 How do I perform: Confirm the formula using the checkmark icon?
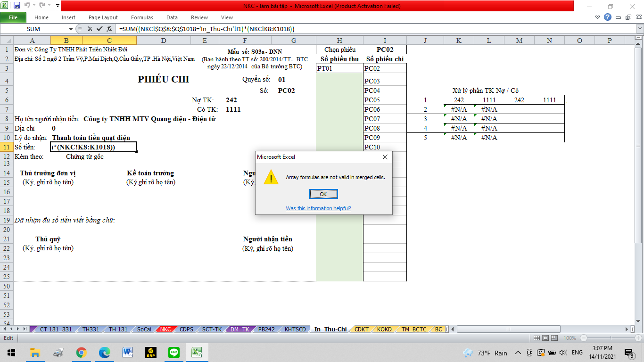pyautogui.click(x=99, y=29)
